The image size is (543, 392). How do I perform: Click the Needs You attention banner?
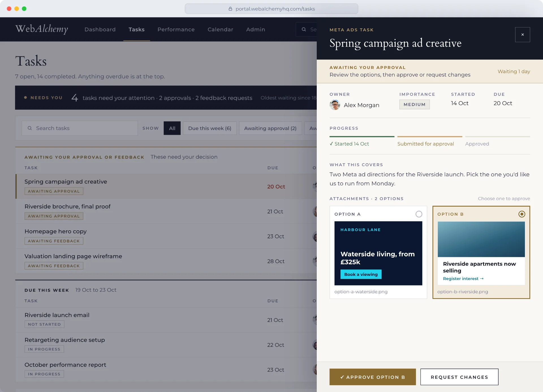[x=166, y=98]
